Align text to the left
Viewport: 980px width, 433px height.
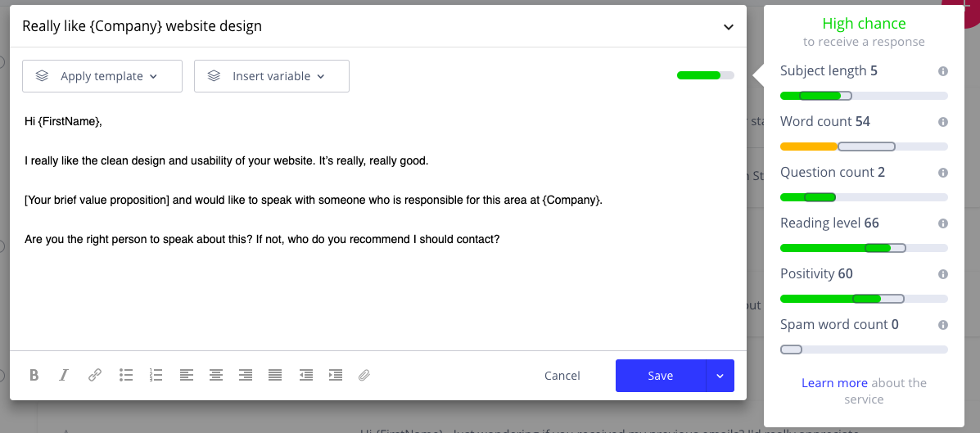pyautogui.click(x=187, y=376)
